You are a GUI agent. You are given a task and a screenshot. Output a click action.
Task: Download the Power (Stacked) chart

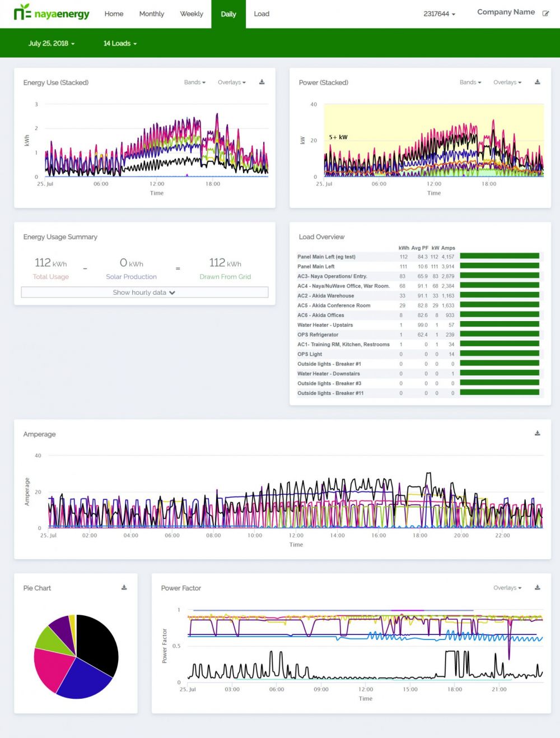pyautogui.click(x=536, y=82)
